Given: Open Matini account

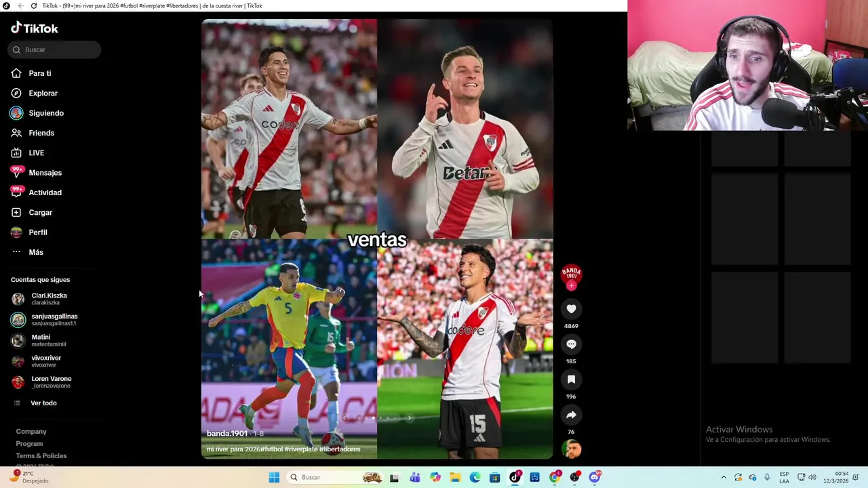Looking at the screenshot, I should [x=39, y=340].
